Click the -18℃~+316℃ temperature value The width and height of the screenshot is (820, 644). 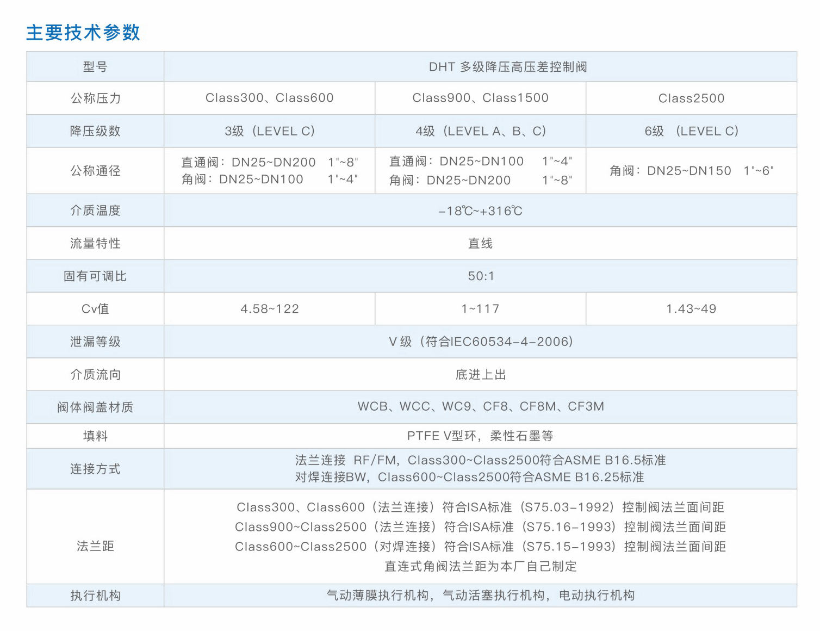click(x=480, y=211)
